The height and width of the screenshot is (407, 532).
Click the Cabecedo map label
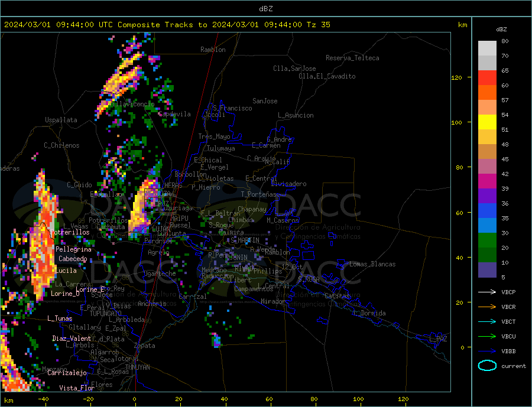click(73, 259)
